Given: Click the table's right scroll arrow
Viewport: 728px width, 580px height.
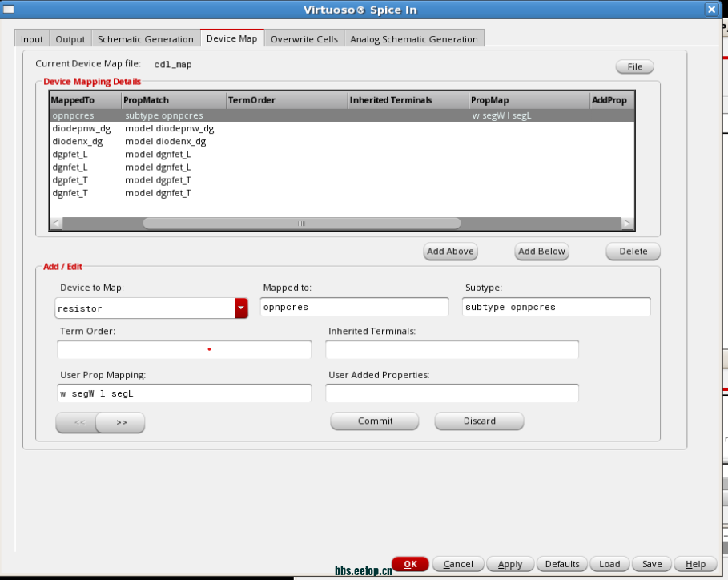Looking at the screenshot, I should [x=628, y=224].
